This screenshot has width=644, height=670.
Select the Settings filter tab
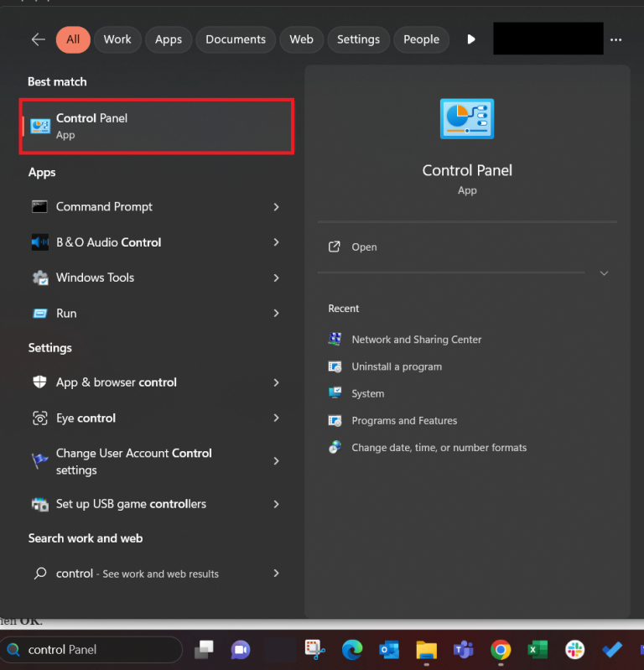coord(358,39)
